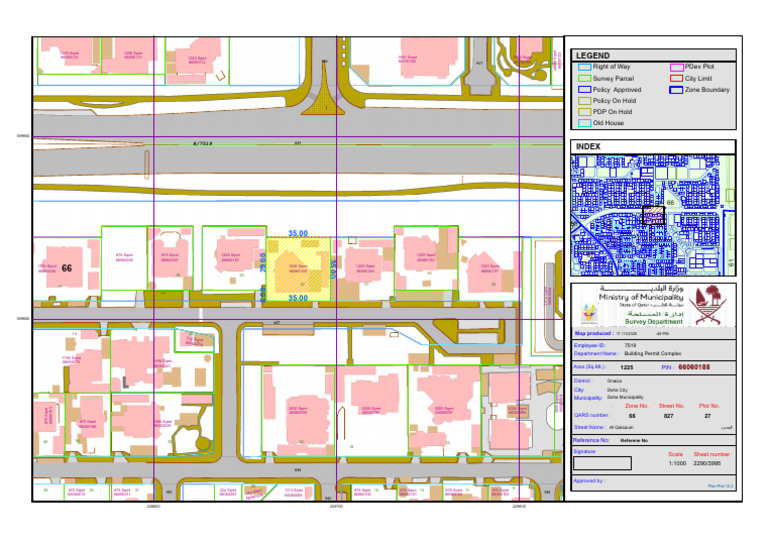Select the PDP On Hold legend swatch
This screenshot has height=543, width=768.
click(584, 112)
